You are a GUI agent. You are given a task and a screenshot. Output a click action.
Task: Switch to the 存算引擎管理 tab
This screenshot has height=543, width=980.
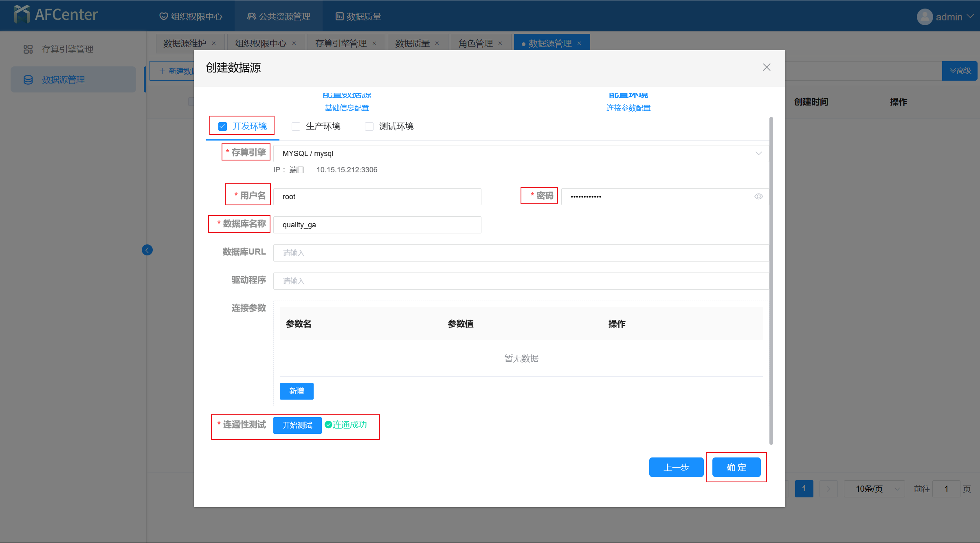click(341, 44)
